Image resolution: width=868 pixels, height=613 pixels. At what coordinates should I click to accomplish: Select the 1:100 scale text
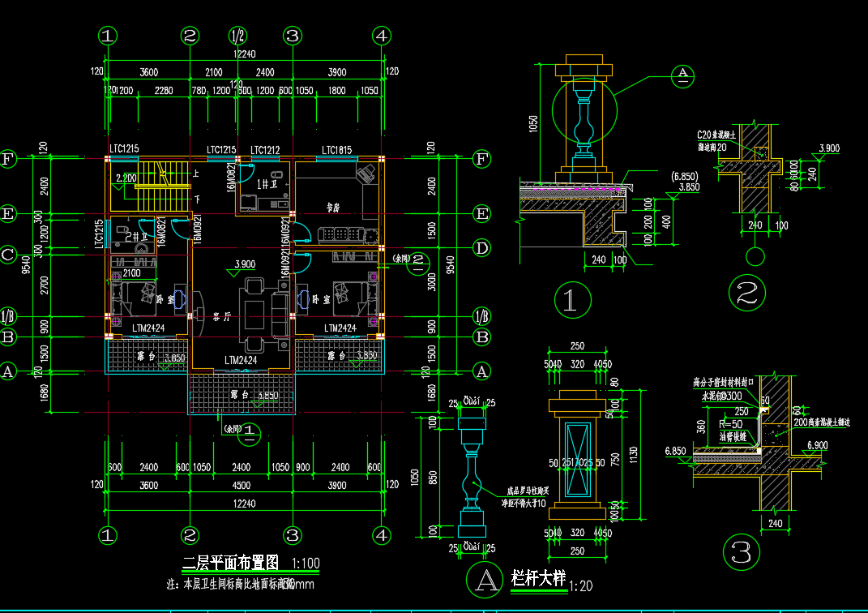[306, 564]
